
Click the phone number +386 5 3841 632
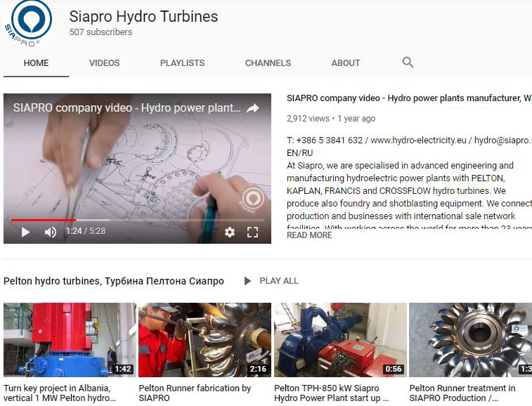point(329,140)
